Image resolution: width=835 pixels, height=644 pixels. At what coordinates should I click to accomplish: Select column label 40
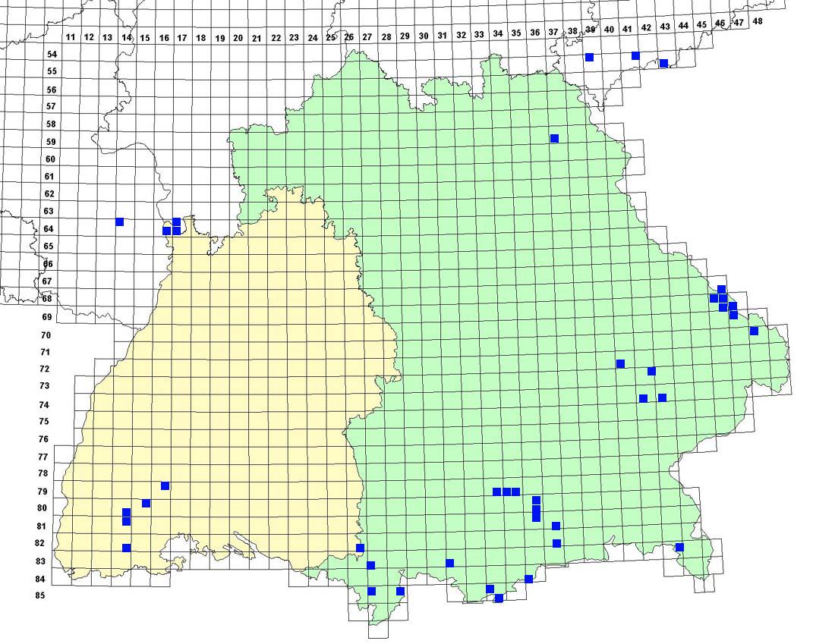610,30
